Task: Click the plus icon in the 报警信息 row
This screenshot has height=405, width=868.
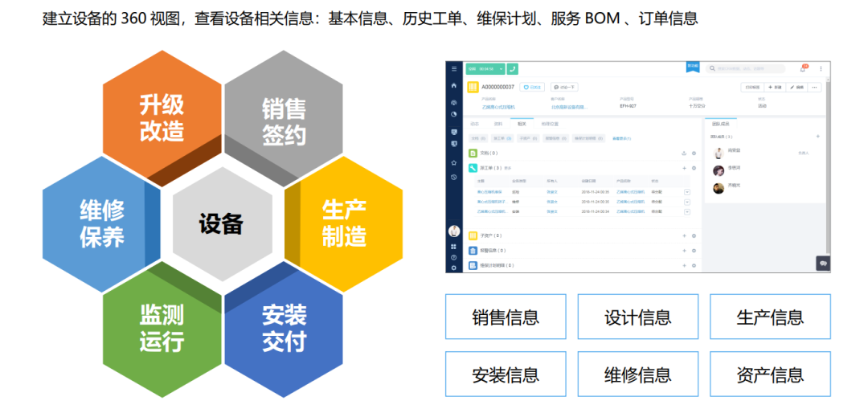Action: point(684,251)
